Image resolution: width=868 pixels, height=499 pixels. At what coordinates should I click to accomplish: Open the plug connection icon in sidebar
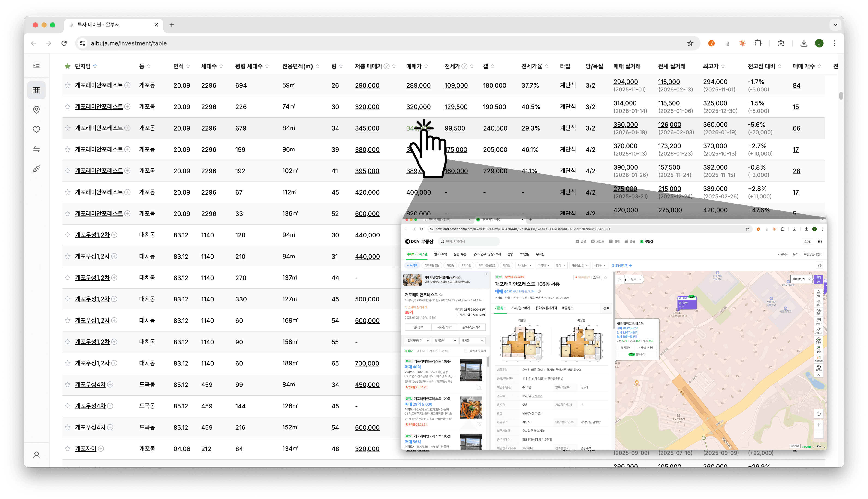(x=37, y=169)
